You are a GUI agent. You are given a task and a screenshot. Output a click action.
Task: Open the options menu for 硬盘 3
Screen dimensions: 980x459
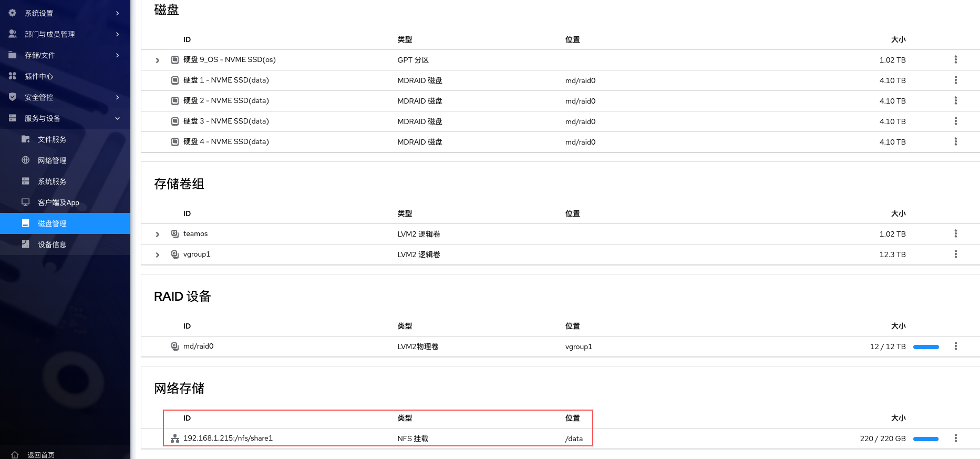pos(955,121)
